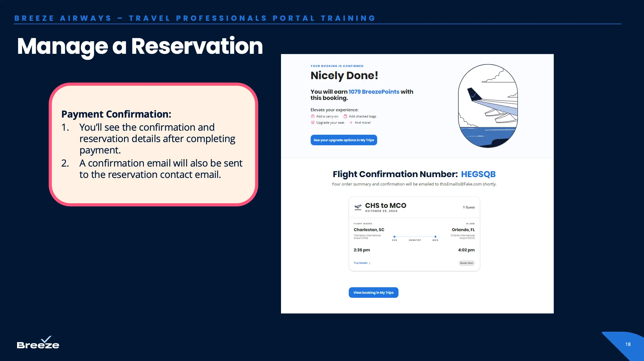Click the 'Manage a Reservation' slide title
The image size is (644, 361).
click(140, 46)
